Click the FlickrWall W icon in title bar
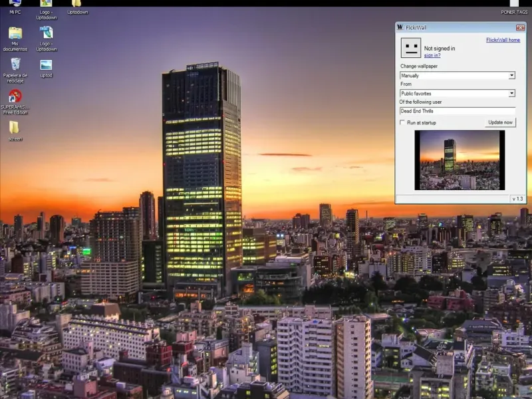This screenshot has height=399, width=532. point(400,27)
